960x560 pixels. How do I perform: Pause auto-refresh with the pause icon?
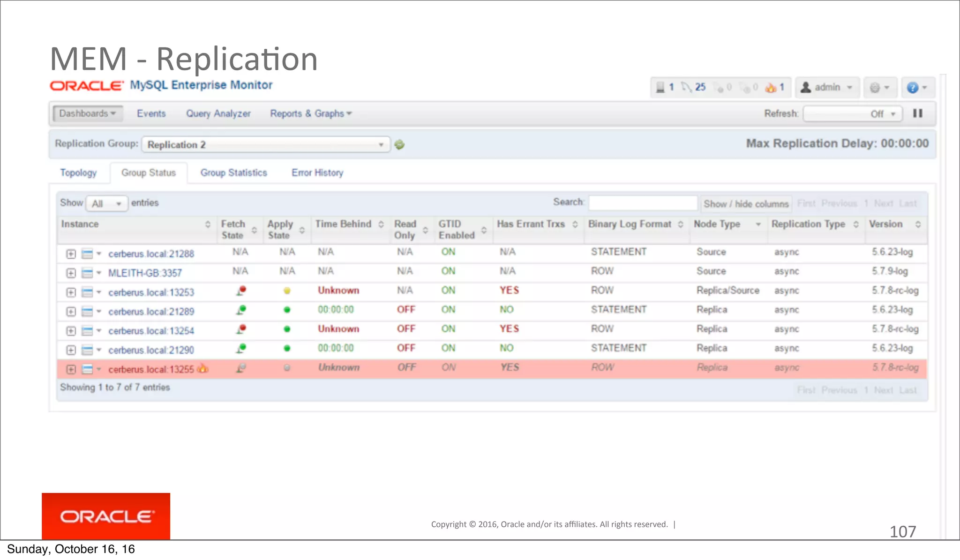point(918,113)
